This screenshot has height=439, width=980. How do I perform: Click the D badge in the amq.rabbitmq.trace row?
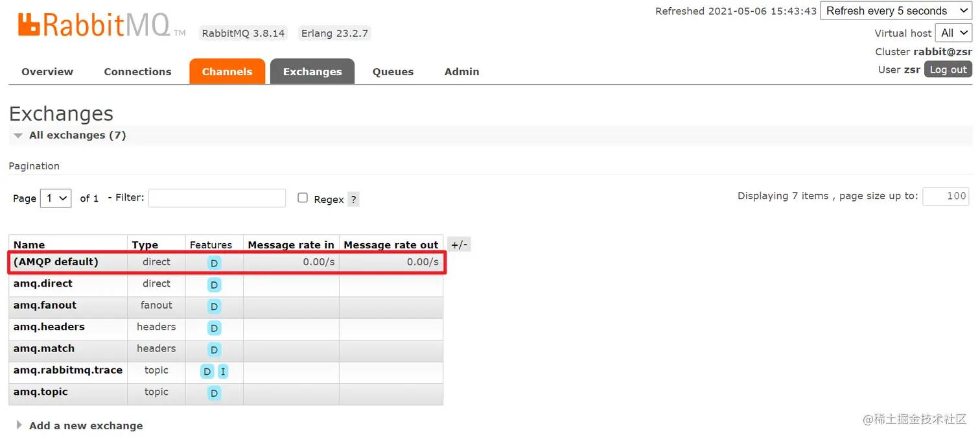(x=207, y=372)
